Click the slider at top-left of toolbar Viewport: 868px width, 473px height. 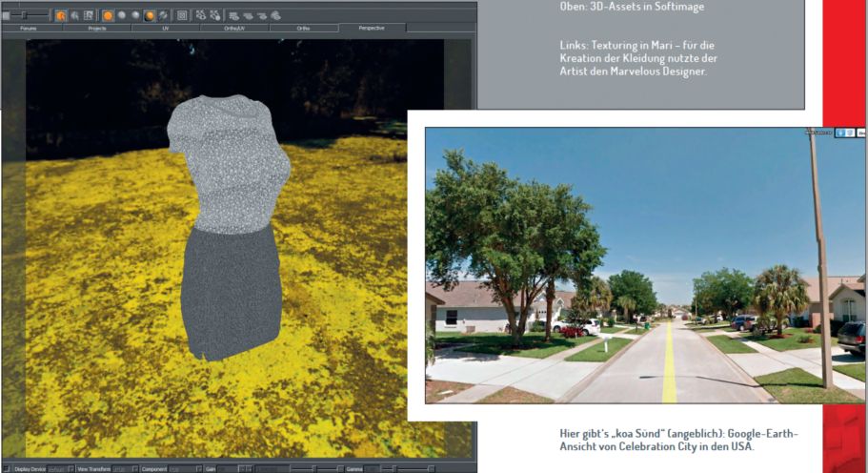26,15
